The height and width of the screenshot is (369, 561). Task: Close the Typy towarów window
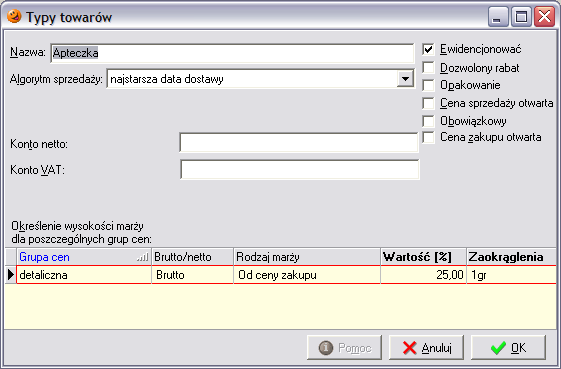544,17
